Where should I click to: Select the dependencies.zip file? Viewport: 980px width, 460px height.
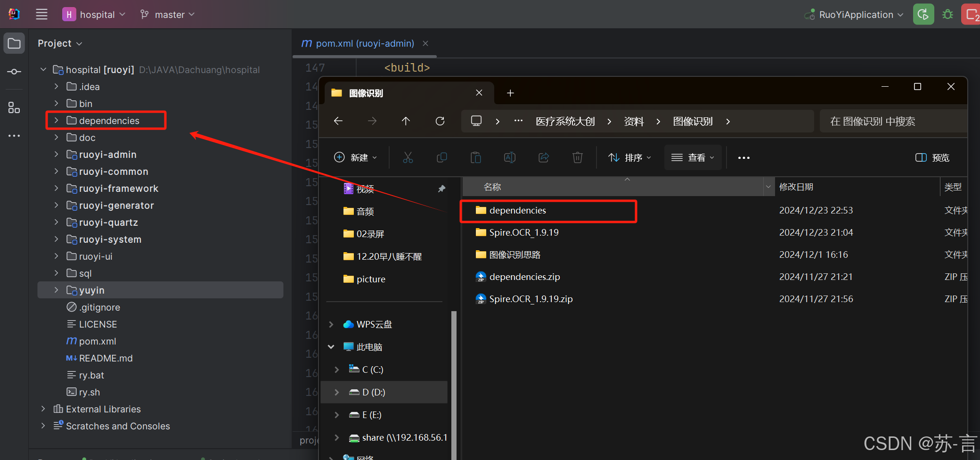click(x=524, y=277)
